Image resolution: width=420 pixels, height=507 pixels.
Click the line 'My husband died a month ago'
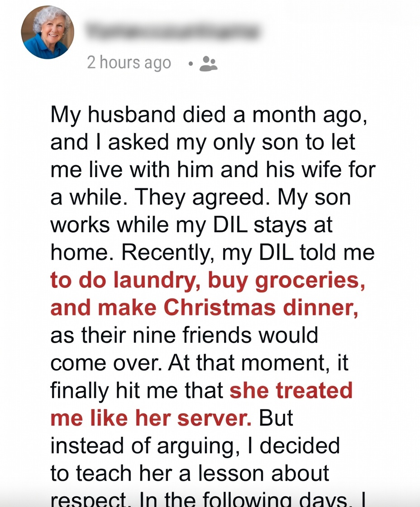pos(208,115)
